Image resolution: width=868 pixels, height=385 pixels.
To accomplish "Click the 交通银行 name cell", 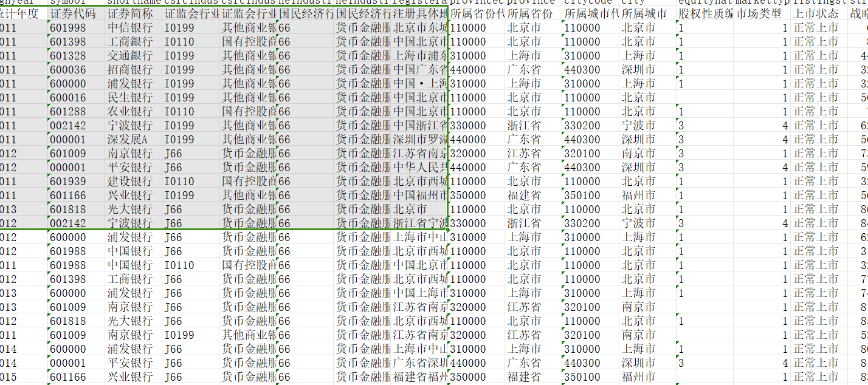I will click(x=133, y=55).
